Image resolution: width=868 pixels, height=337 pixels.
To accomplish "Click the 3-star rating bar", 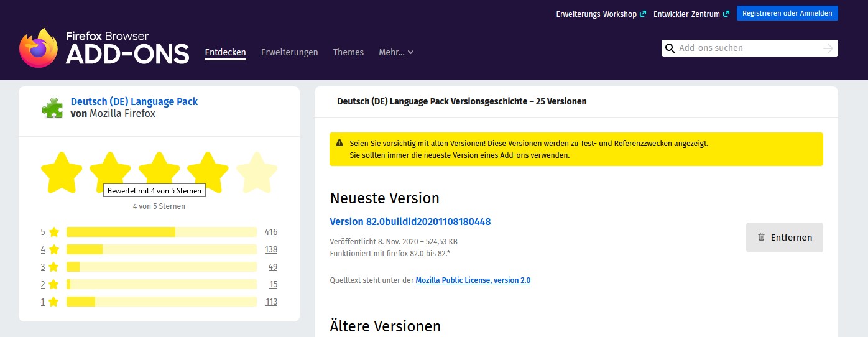I will (x=162, y=267).
